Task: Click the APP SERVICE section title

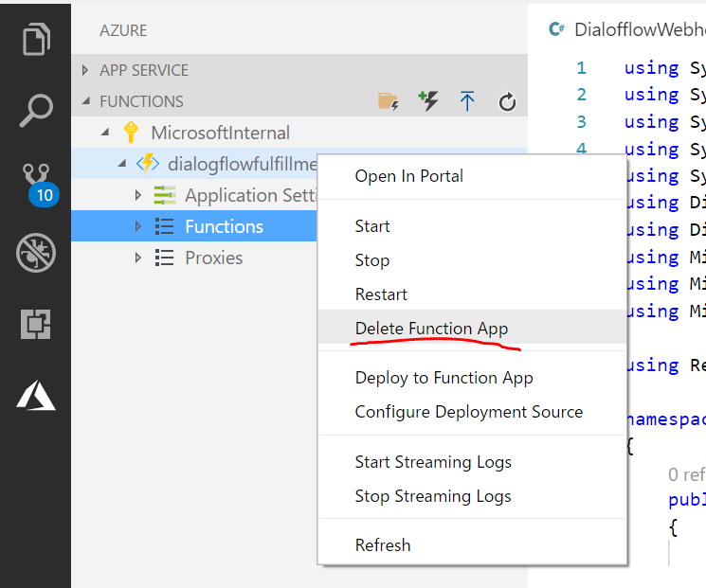Action: point(144,70)
